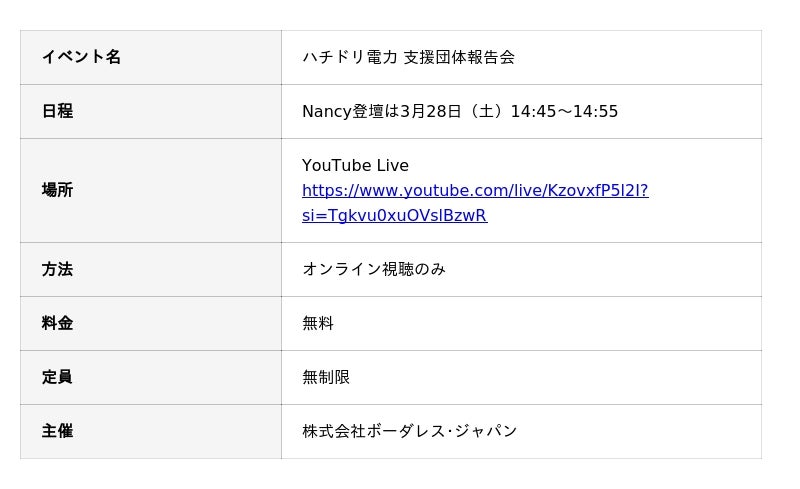Viewport: 800px width, 489px height.
Task: Click the 無料 fee value
Action: (318, 323)
